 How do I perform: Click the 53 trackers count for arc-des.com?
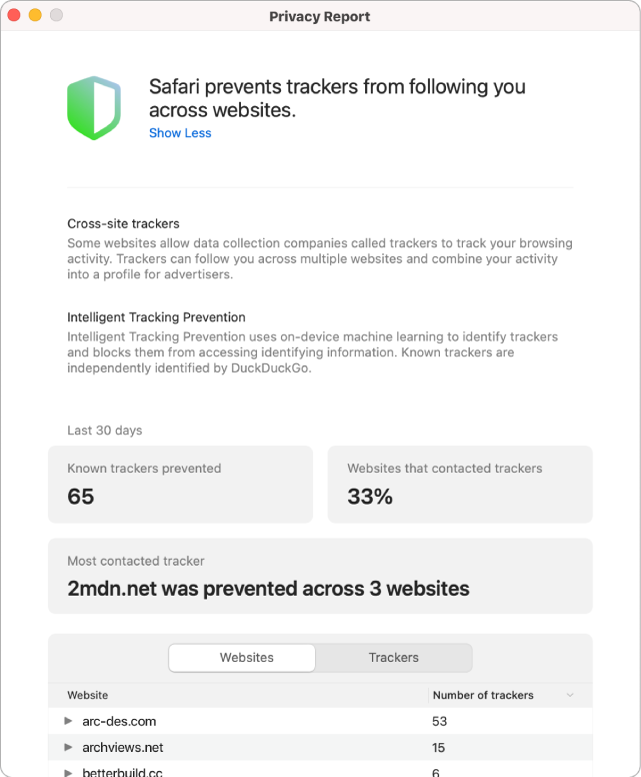click(x=439, y=721)
